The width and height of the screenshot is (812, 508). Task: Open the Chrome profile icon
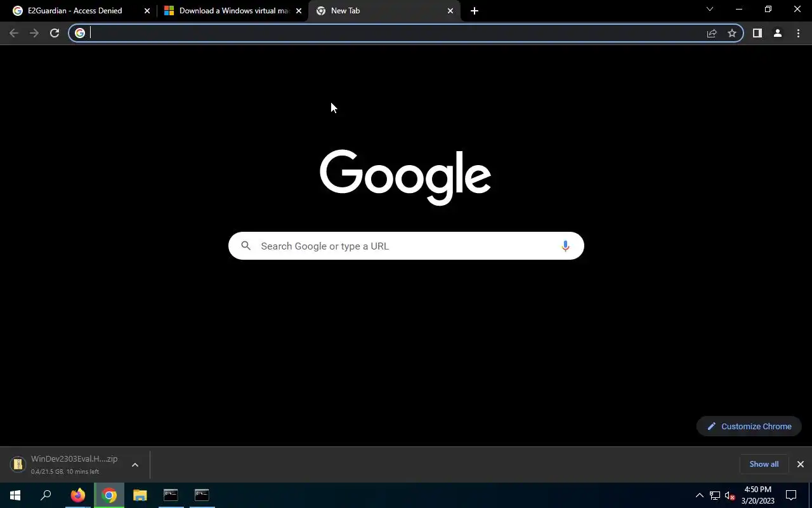point(777,33)
